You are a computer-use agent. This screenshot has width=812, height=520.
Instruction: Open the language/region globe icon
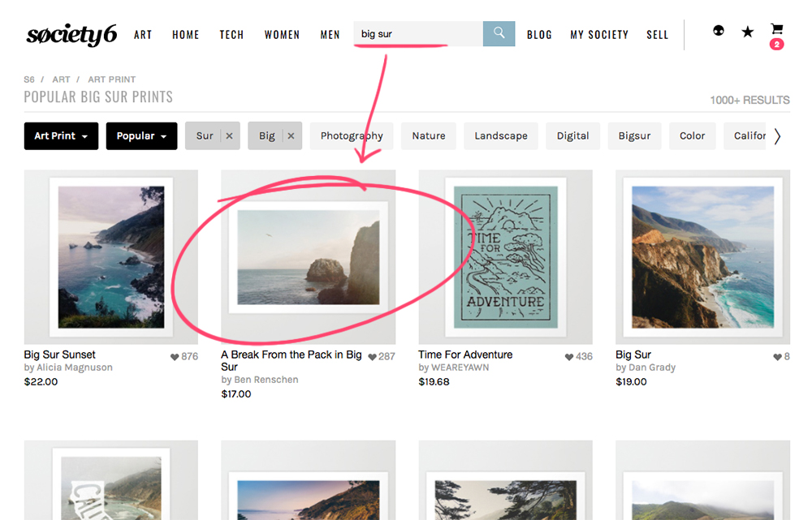coord(718,30)
